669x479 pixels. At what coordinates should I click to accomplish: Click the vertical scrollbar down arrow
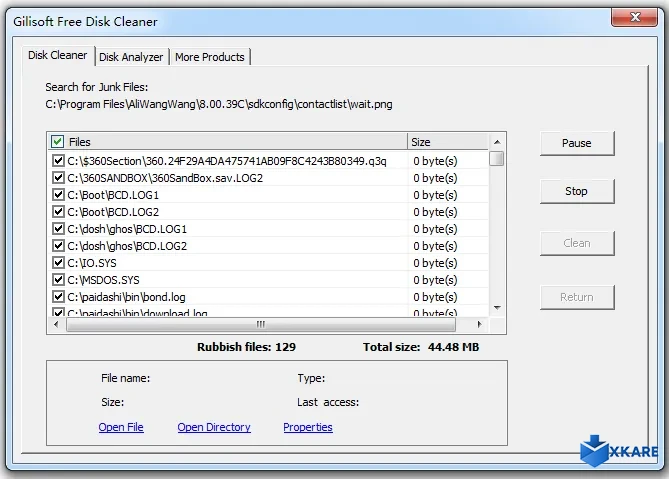click(497, 308)
